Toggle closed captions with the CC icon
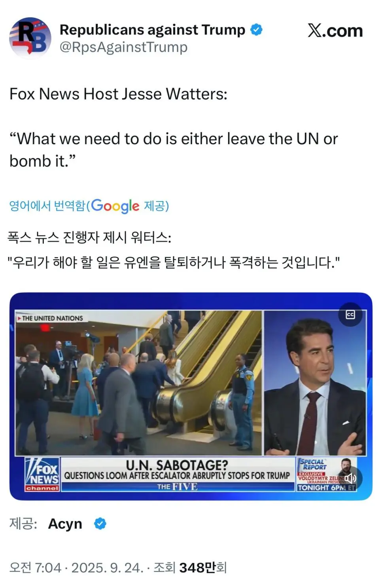The height and width of the screenshot is (588, 382). click(x=350, y=315)
